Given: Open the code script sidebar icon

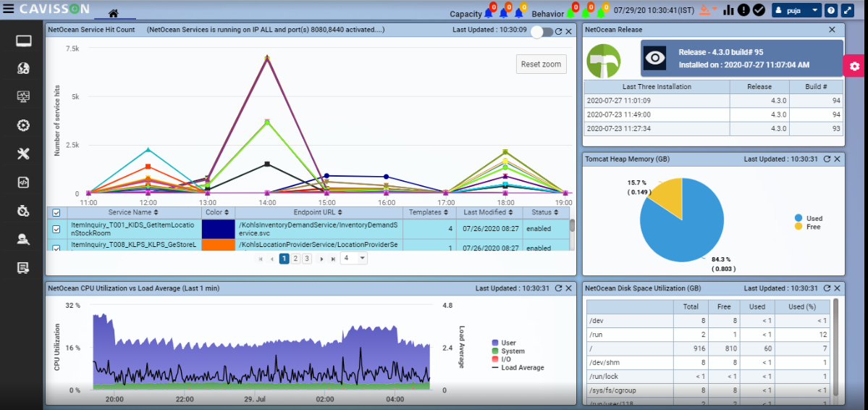Looking at the screenshot, I should 23,182.
